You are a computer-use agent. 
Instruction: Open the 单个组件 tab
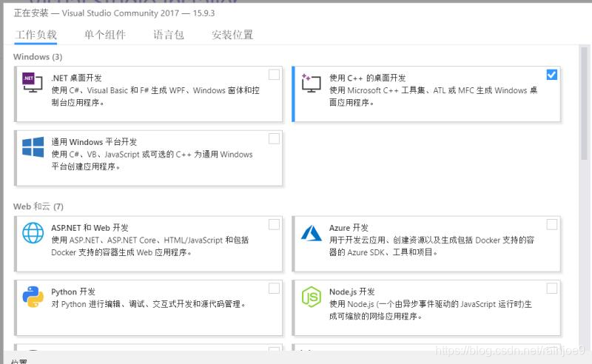104,35
